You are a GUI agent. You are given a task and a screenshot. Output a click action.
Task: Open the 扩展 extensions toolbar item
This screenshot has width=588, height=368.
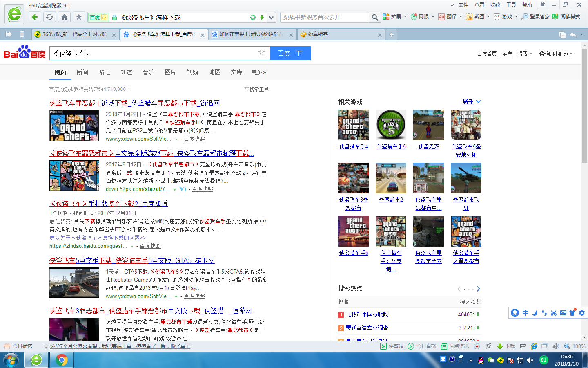(x=392, y=17)
